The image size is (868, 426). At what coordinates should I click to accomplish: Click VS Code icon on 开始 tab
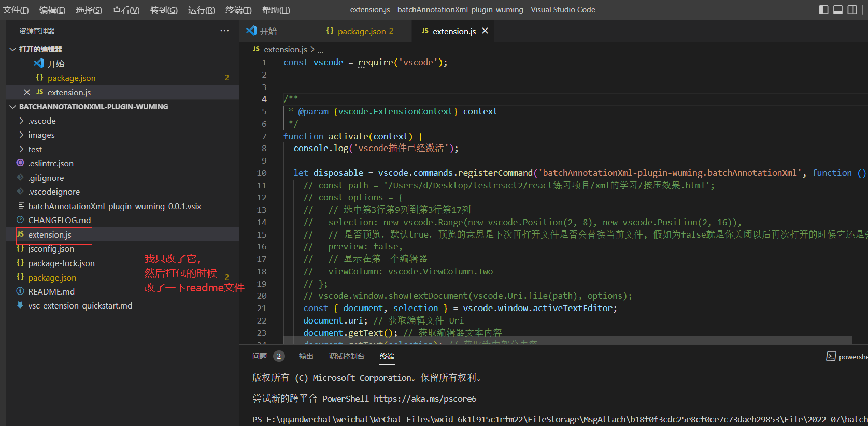[x=251, y=31]
